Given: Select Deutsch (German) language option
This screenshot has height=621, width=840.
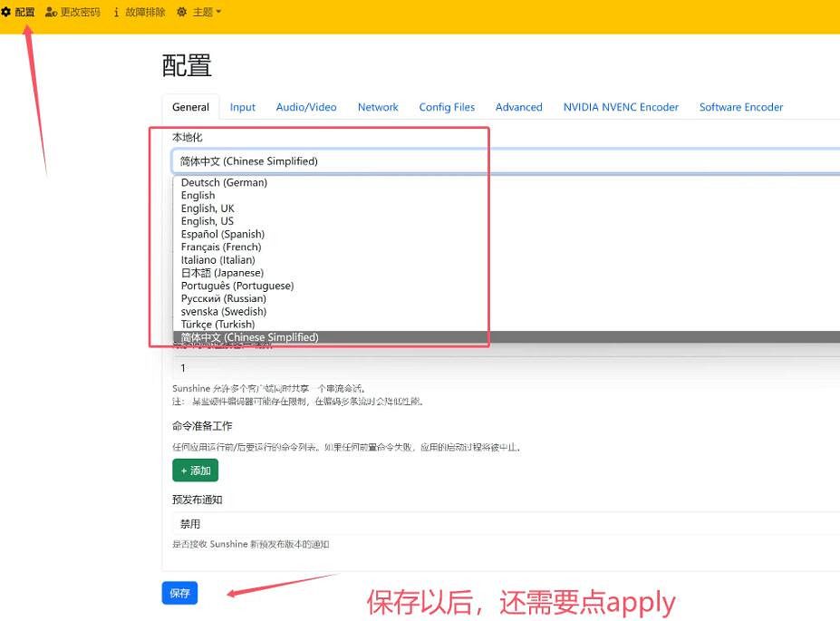Looking at the screenshot, I should point(223,182).
